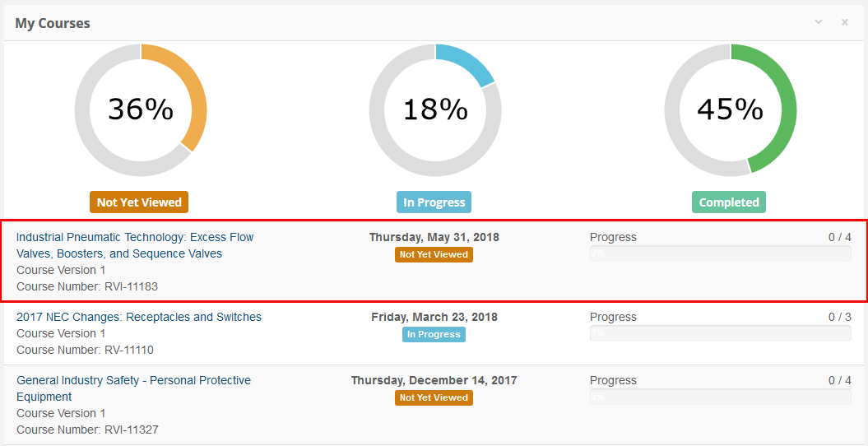
Task: Filter by In Progress label
Action: (434, 202)
